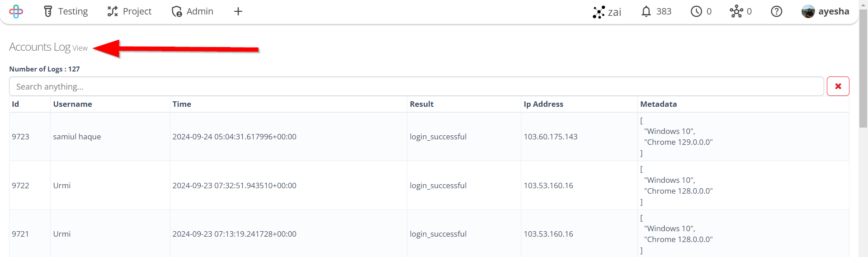The height and width of the screenshot is (257, 868).
Task: Click the nodes cluster icon with 0
Action: click(741, 11)
